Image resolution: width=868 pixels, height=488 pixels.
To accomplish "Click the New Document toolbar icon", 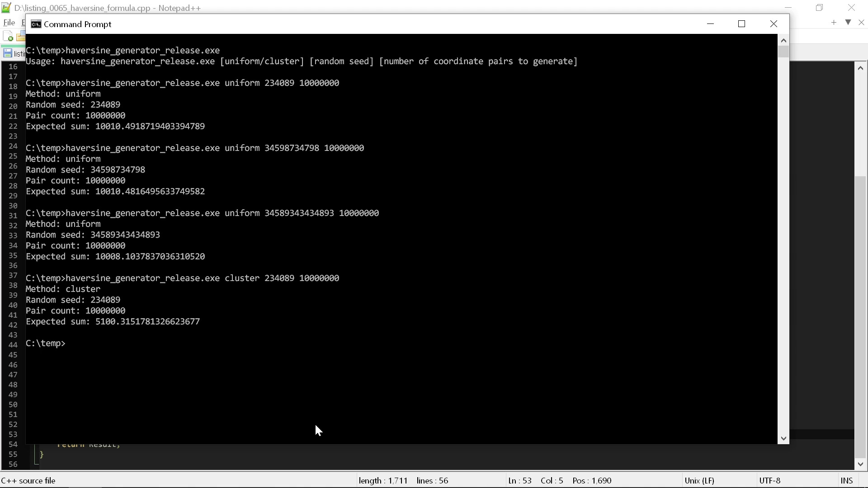I will [8, 36].
